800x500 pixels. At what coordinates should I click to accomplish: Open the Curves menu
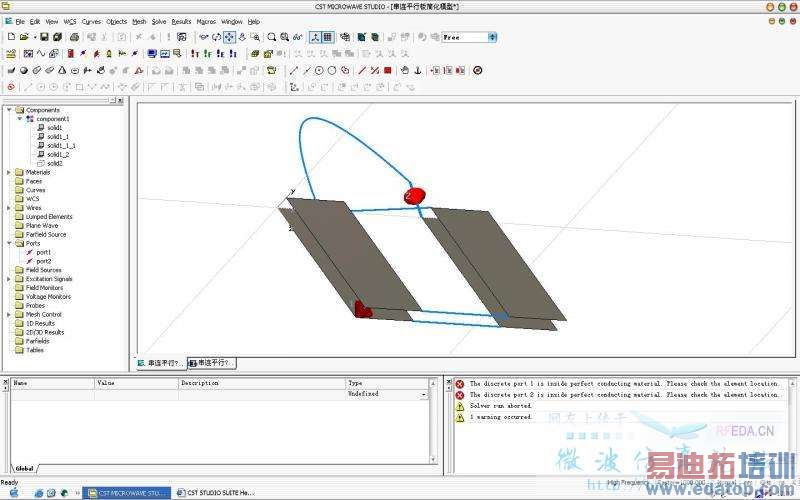coord(91,22)
